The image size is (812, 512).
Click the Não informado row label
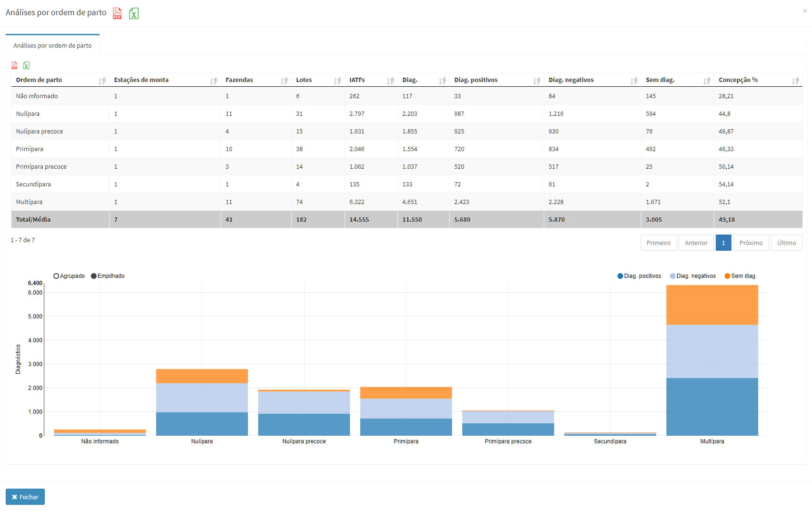click(x=37, y=96)
